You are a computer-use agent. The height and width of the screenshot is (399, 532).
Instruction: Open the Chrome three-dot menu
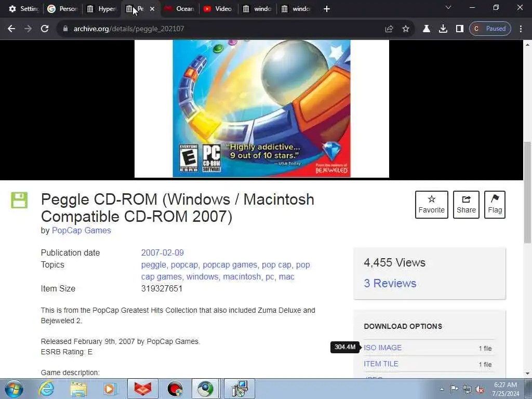pyautogui.click(x=521, y=29)
